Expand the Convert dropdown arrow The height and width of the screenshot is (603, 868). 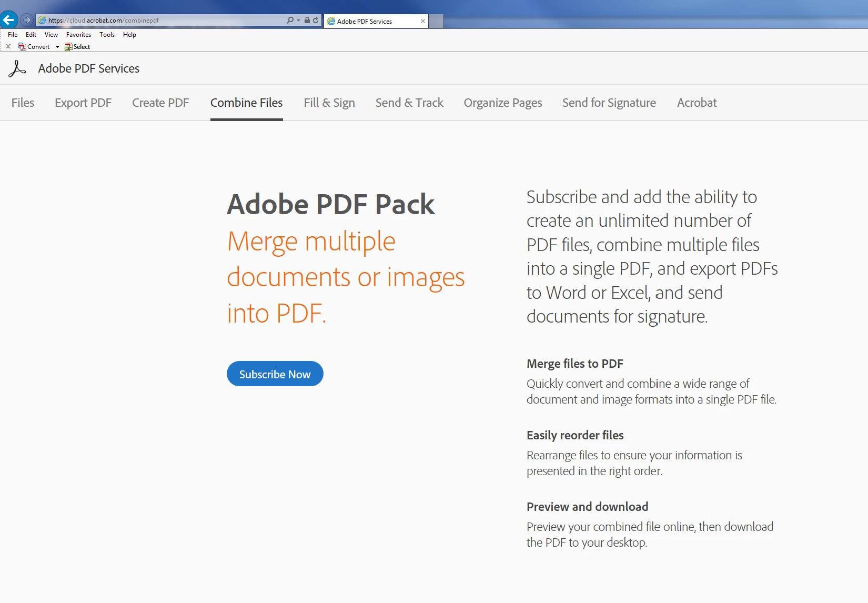(57, 47)
